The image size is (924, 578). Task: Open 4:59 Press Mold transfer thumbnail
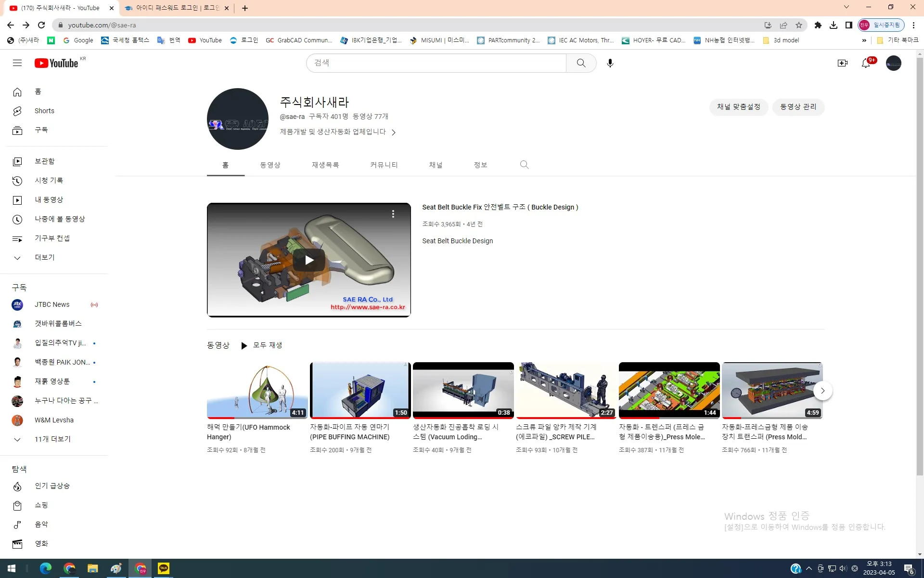click(772, 391)
